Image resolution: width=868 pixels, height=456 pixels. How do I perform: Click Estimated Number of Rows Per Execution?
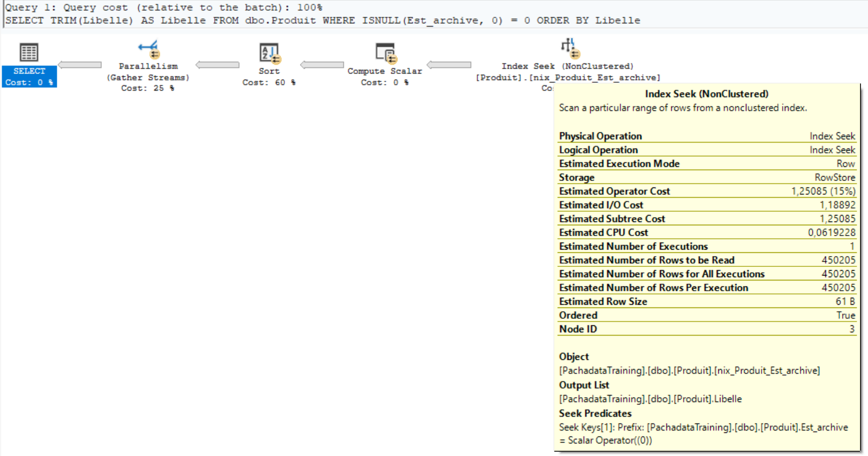707,287
